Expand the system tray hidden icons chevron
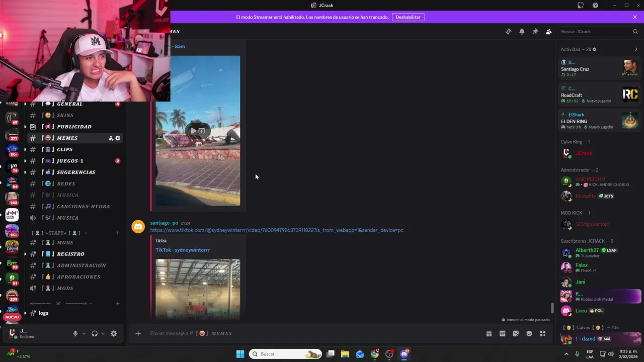 click(x=567, y=354)
